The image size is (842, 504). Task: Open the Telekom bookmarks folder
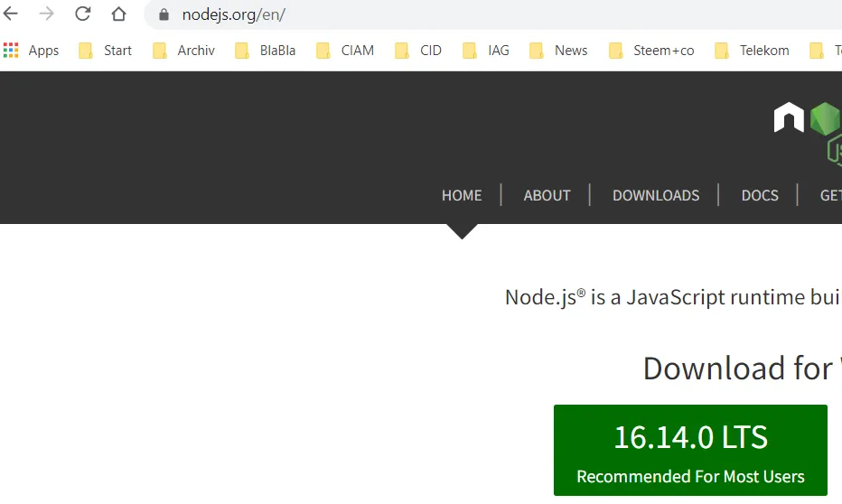point(752,51)
